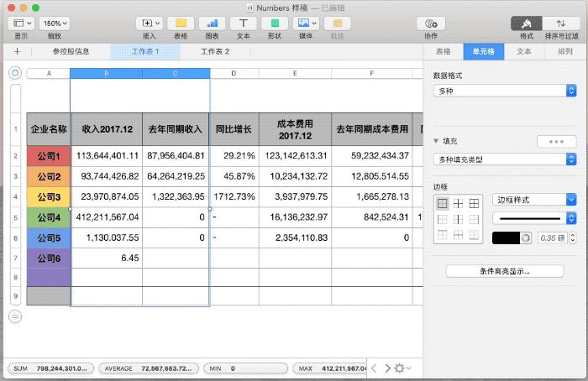Select the bottom border option icon

tap(474, 235)
